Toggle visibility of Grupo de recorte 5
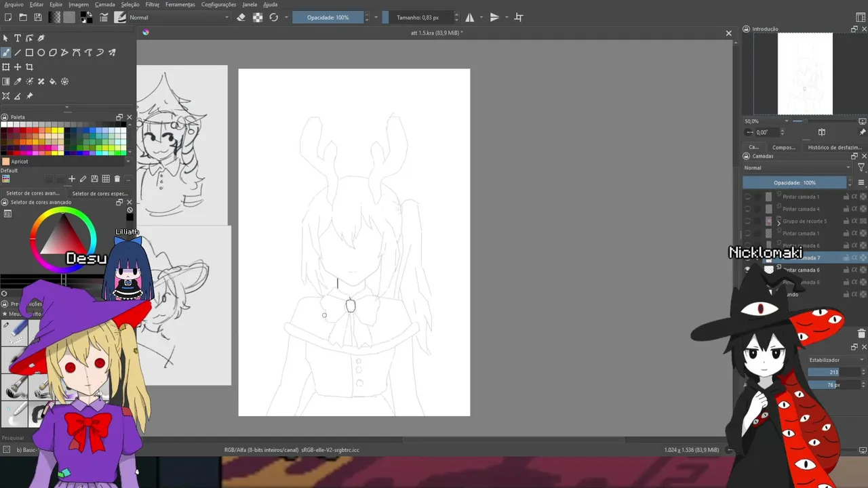The width and height of the screenshot is (868, 488). click(748, 221)
